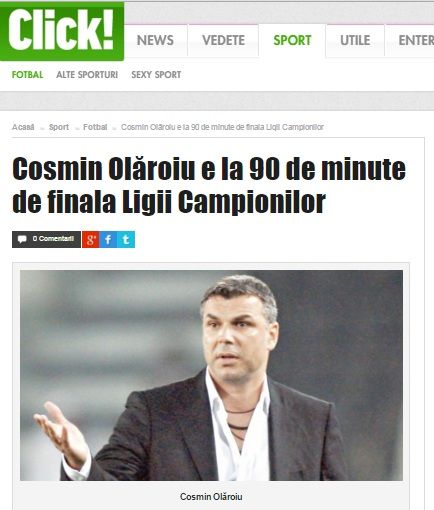The width and height of the screenshot is (434, 510).
Task: Click the 0 Comentarii button
Action: click(46, 239)
